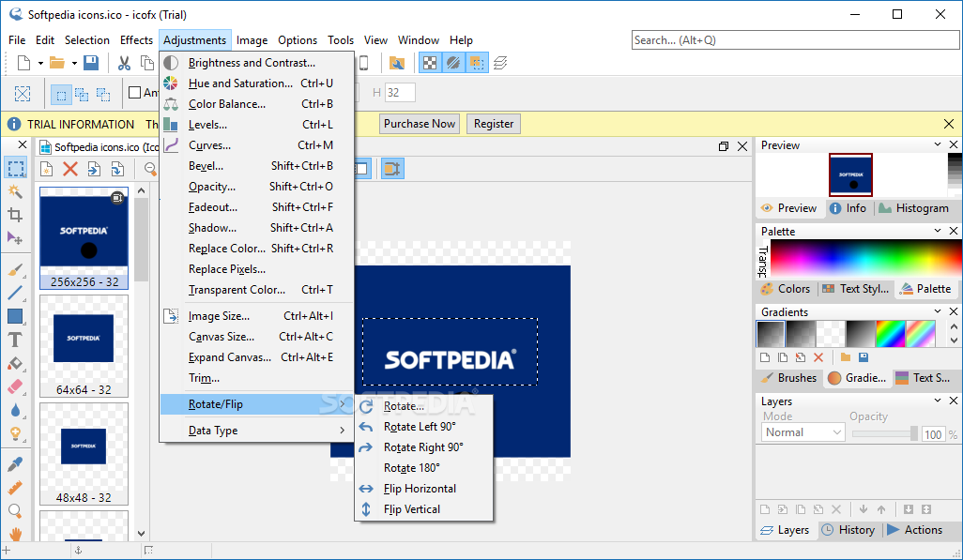The height and width of the screenshot is (560, 963).
Task: Expand the Palette panel options chevron
Action: click(x=938, y=231)
